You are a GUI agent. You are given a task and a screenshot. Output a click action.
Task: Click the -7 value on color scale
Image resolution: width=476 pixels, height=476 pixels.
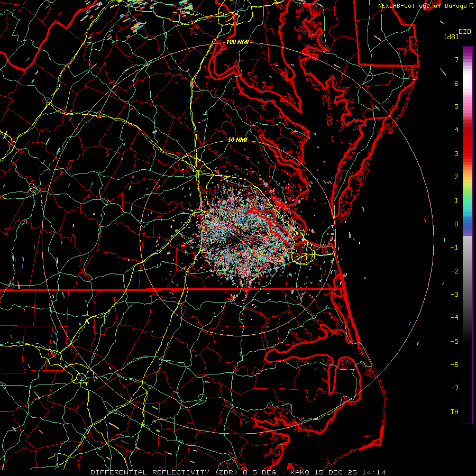click(454, 388)
